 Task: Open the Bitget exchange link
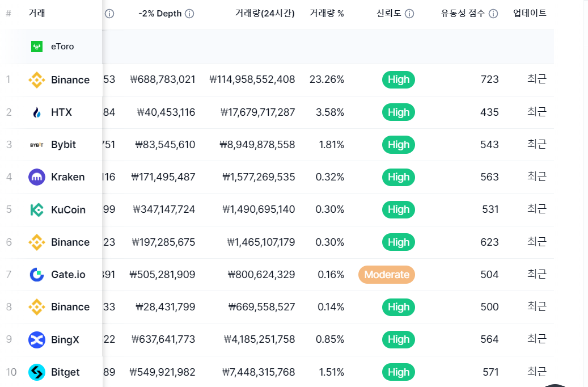(x=65, y=372)
